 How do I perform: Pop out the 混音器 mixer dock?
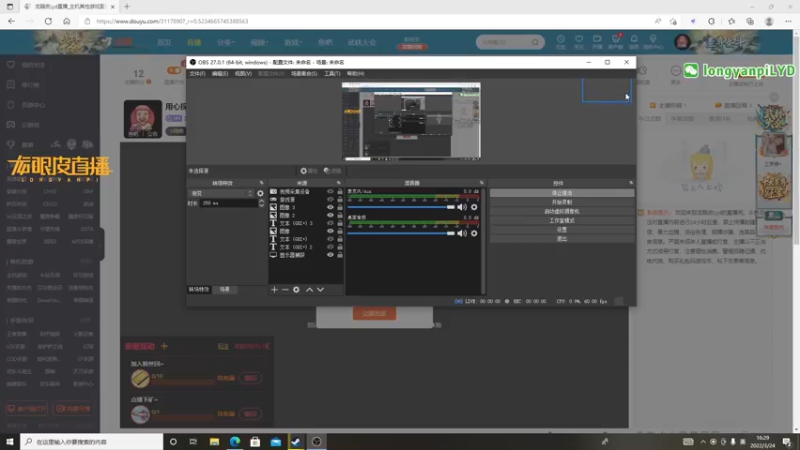[481, 183]
